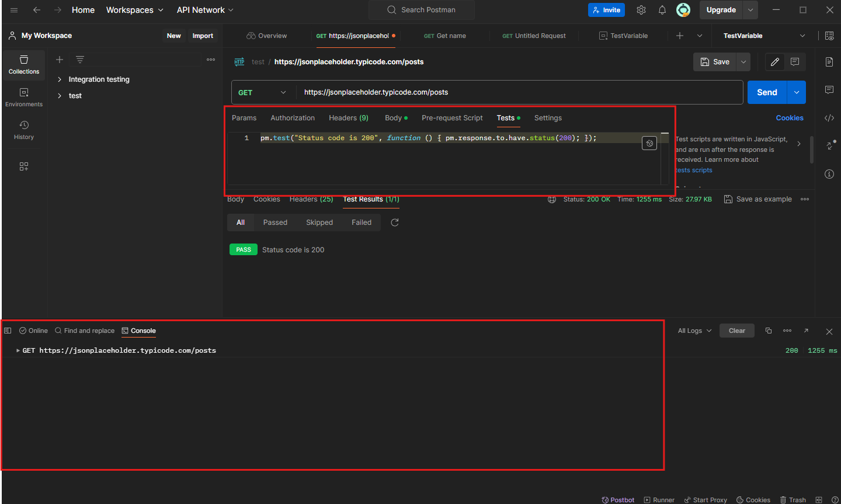
Task: Toggle the sidebar panel icon in status bar
Action: (x=8, y=331)
